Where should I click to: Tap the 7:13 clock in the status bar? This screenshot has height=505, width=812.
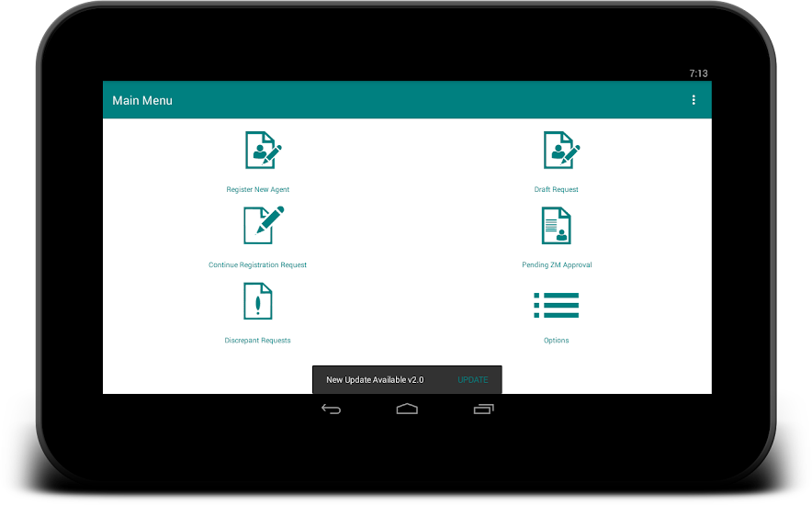[698, 73]
